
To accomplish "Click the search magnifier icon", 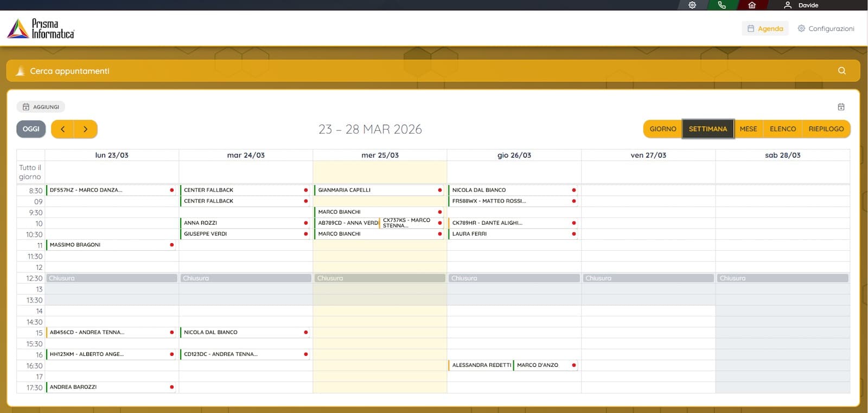I will (841, 71).
